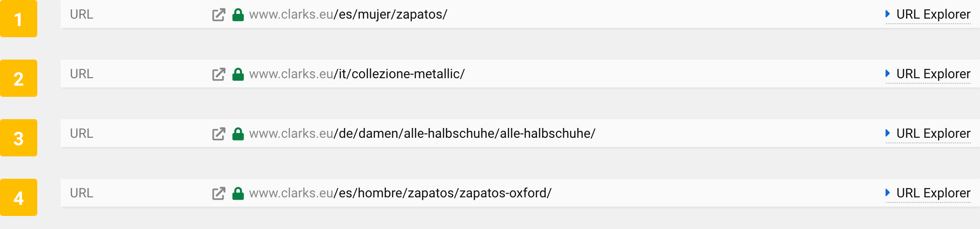
Task: Click green padlock next to /es/mujer/zapatos/
Action: point(238,15)
